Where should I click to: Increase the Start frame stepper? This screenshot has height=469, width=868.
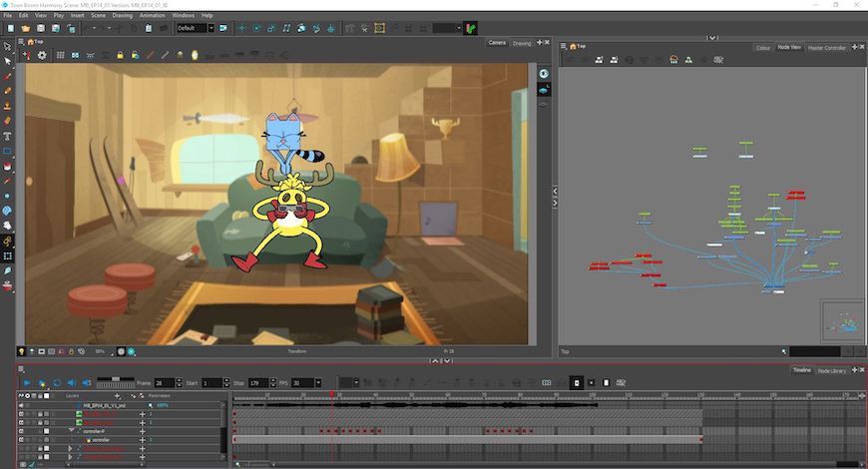tap(226, 381)
